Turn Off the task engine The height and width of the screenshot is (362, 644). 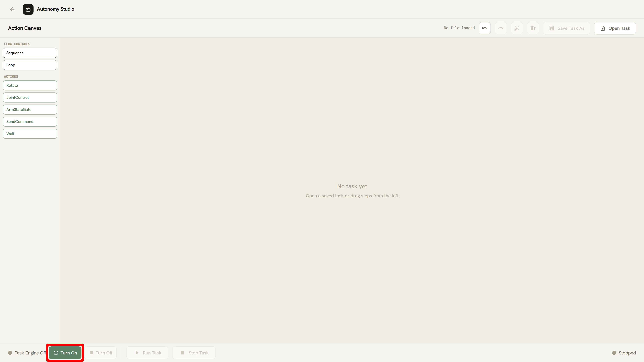pyautogui.click(x=101, y=353)
